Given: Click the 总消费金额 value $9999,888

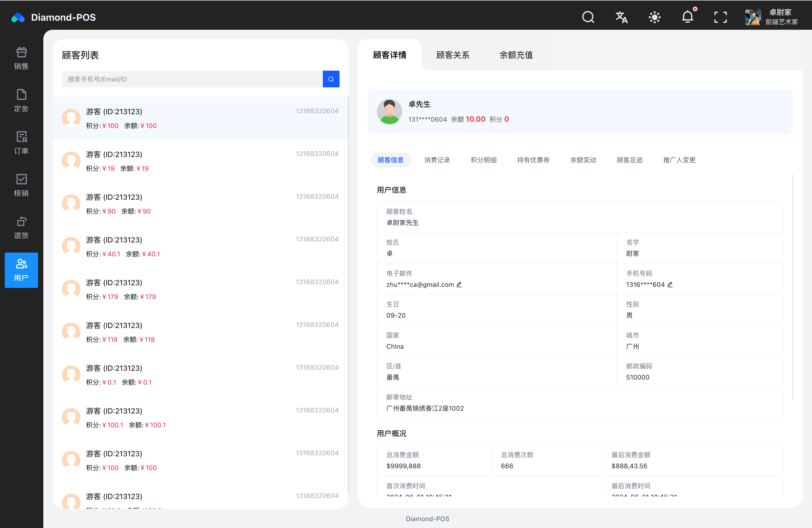Looking at the screenshot, I should (403, 466).
